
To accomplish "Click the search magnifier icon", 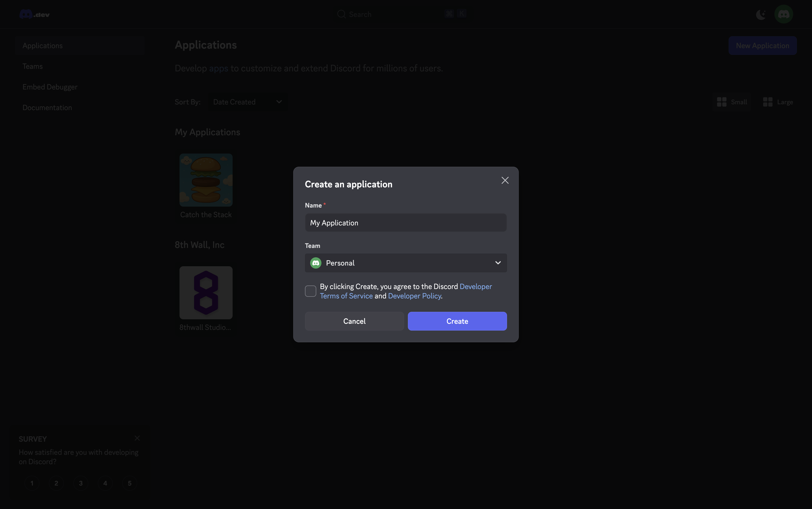I will coord(341,14).
